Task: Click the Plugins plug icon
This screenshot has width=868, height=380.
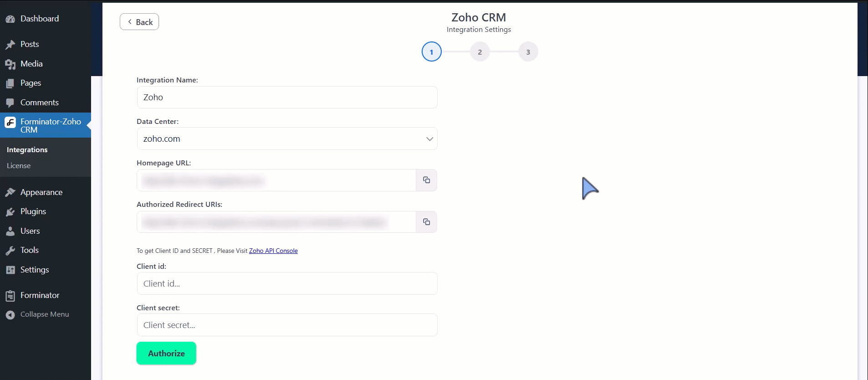Action: coord(10,212)
